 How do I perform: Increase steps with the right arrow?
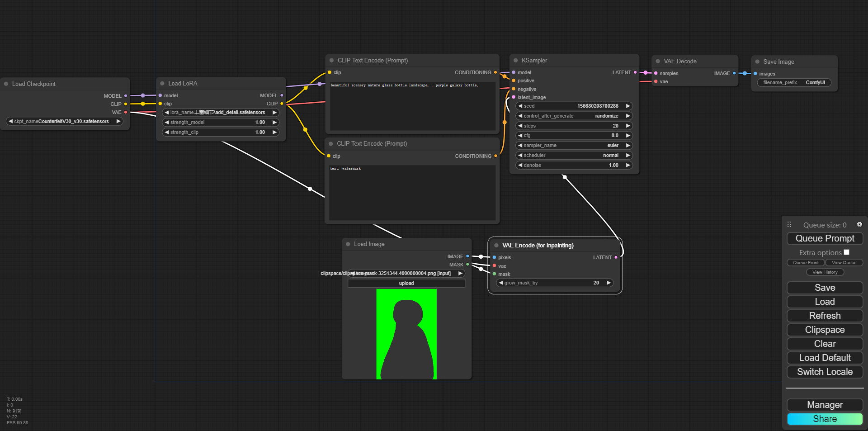[x=628, y=126]
